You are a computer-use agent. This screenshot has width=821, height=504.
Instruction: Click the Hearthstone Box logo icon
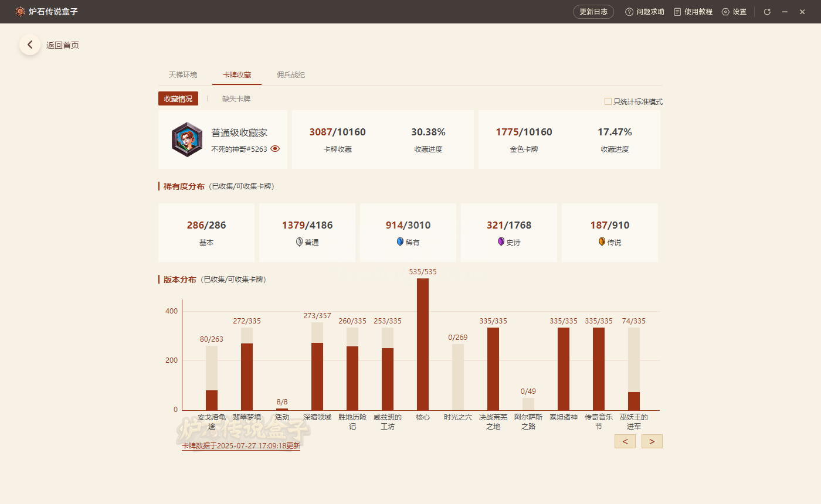point(20,12)
